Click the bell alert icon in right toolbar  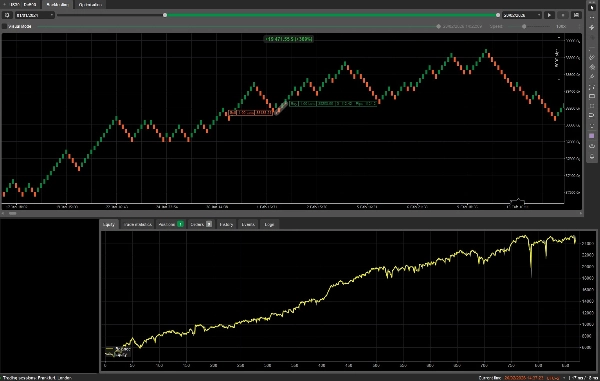coord(592,156)
